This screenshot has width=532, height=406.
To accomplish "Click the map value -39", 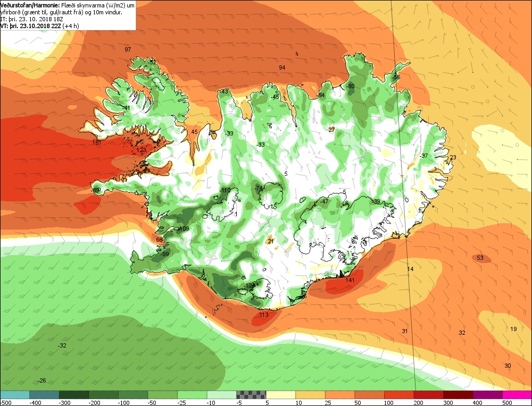I will [x=376, y=201].
